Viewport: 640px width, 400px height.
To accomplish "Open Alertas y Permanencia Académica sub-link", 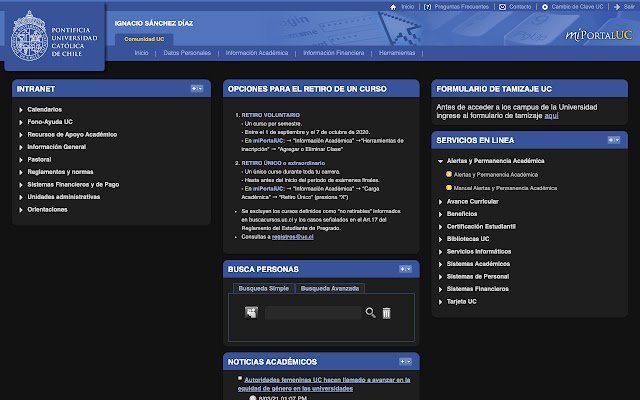I will pos(496,174).
